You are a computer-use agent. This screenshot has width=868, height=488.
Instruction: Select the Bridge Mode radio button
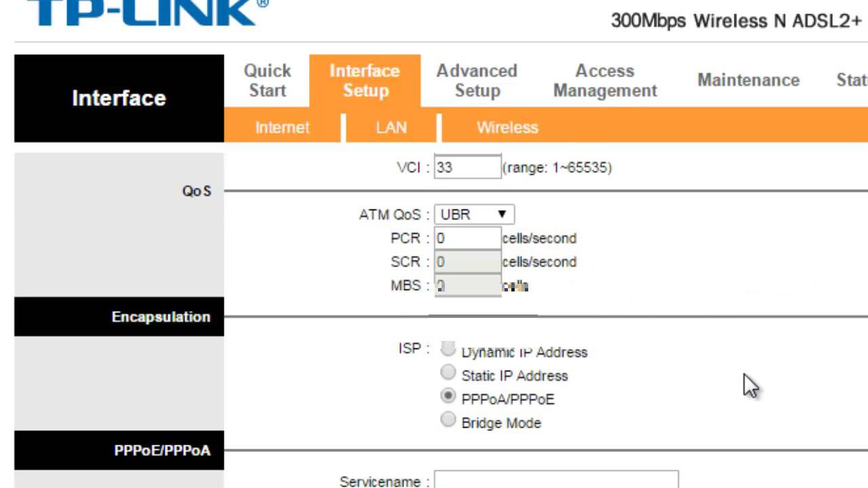tap(448, 420)
